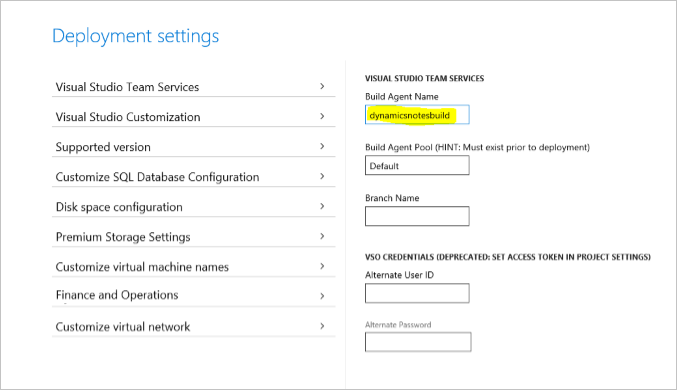Select the Alternate User ID field
Image resolution: width=677 pixels, height=390 pixels.
(x=417, y=293)
